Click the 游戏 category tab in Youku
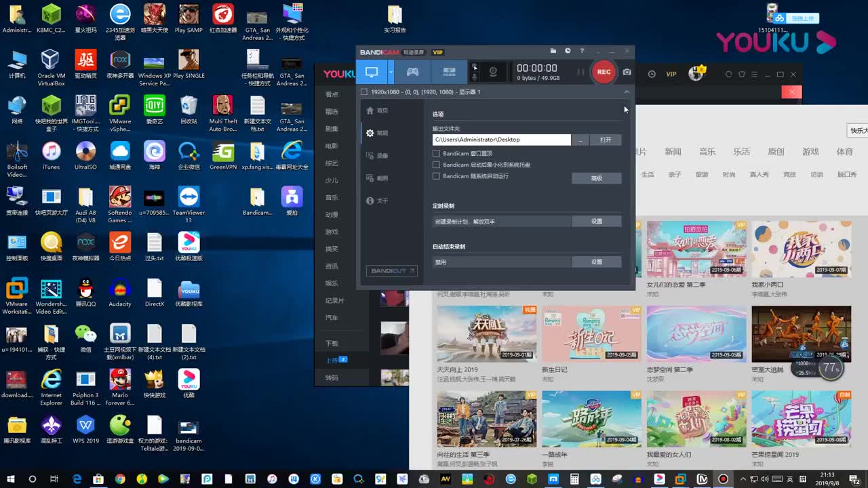The height and width of the screenshot is (488, 868). pos(810,152)
